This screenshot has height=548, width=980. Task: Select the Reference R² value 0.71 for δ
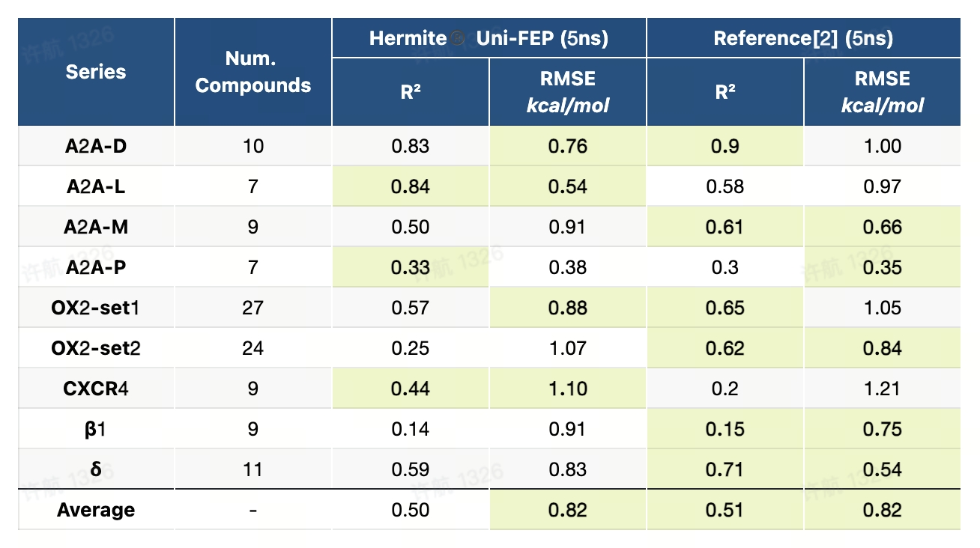[x=725, y=469]
